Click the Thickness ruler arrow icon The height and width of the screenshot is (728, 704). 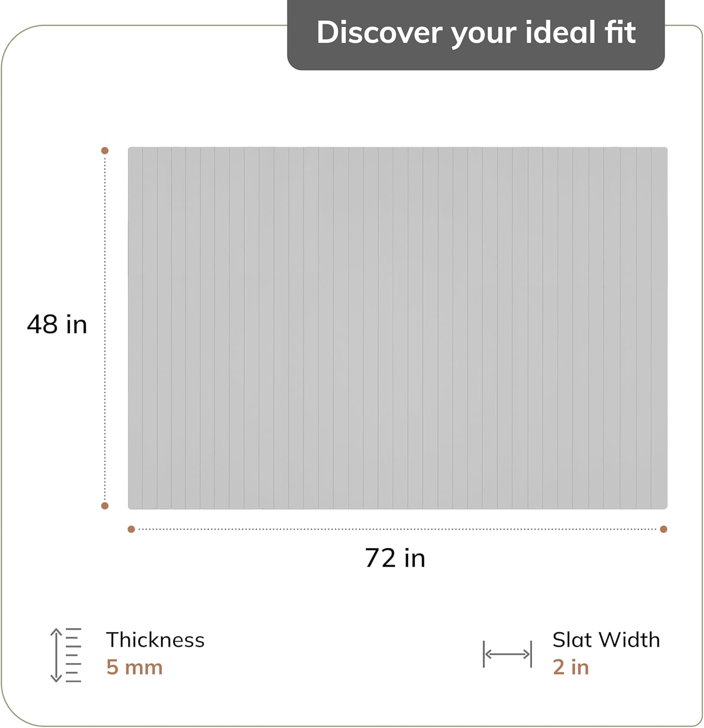tap(66, 655)
